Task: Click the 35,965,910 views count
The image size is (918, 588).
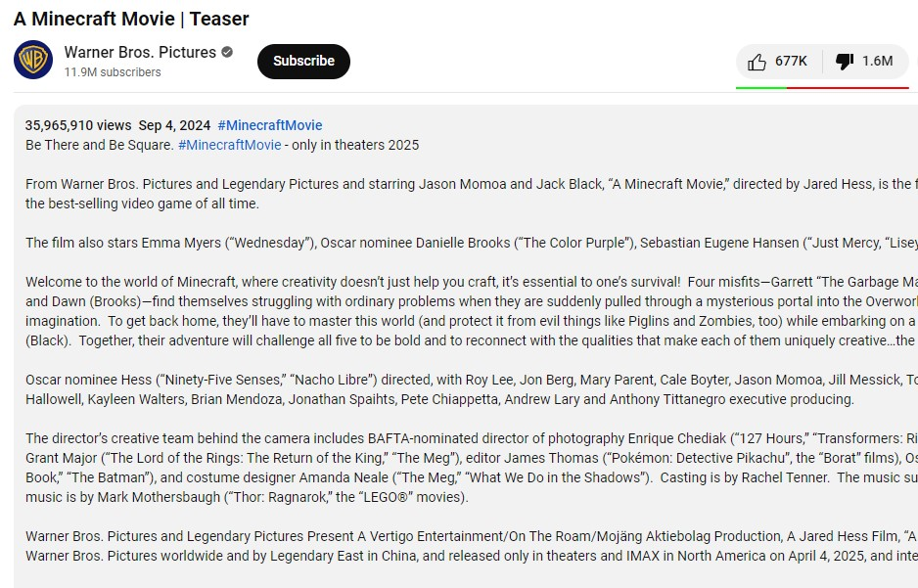Action: 78,125
